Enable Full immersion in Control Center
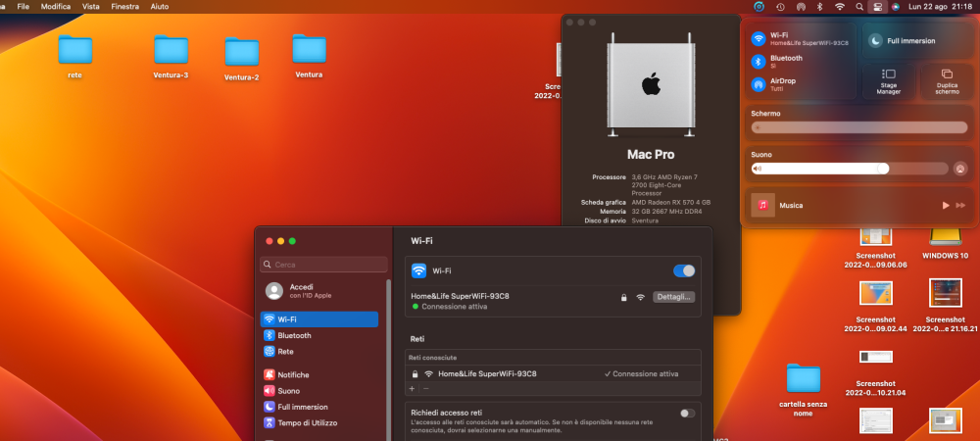The height and width of the screenshot is (441, 980). (917, 40)
